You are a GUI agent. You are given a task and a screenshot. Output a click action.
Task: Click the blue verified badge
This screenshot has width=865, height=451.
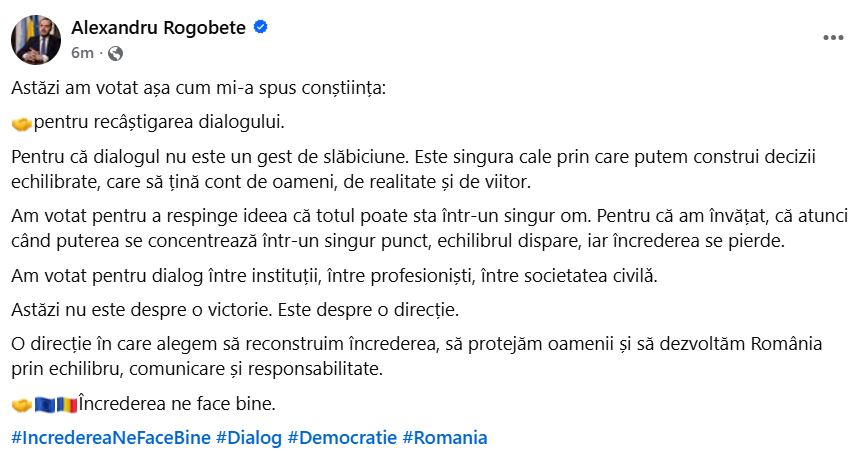tap(260, 26)
